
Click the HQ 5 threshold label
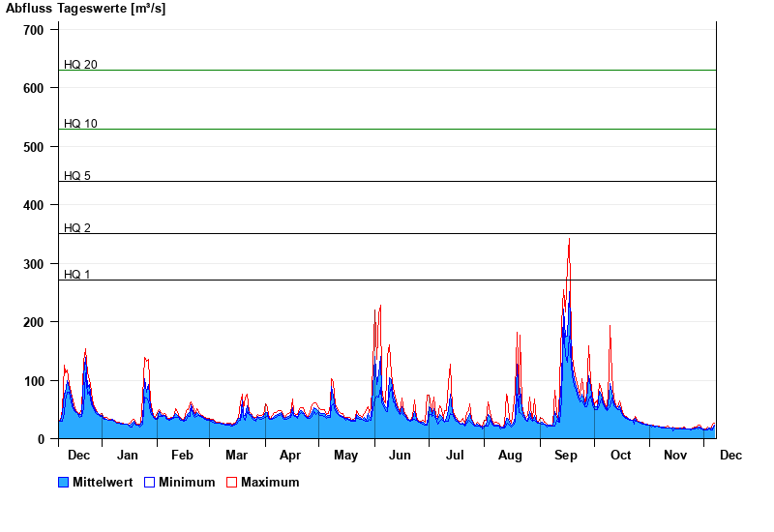click(x=77, y=176)
